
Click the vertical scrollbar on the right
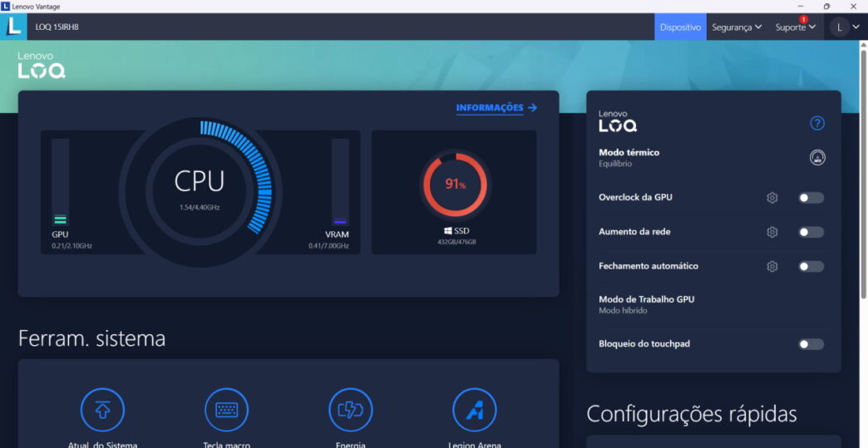863,166
